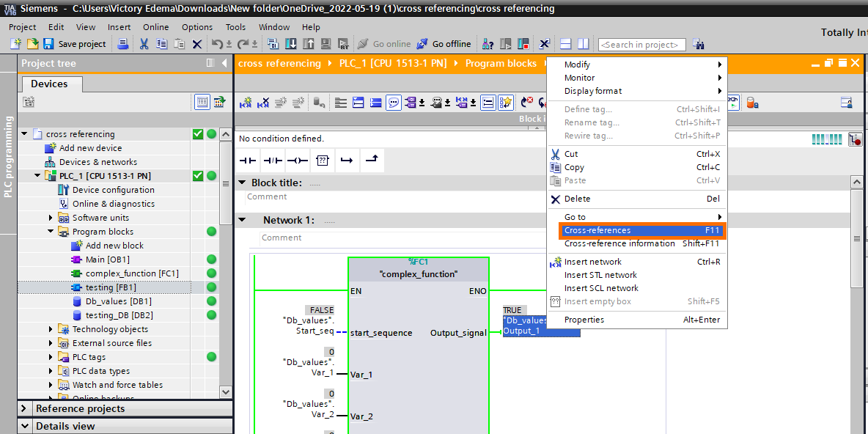The height and width of the screenshot is (434, 868).
Task: Insert an empty box instruction
Action: (322, 160)
